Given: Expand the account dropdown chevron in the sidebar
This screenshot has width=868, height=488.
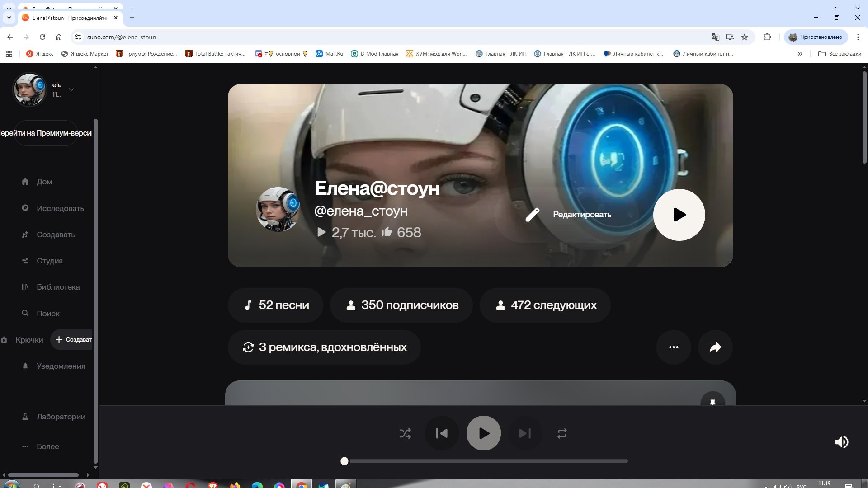Looking at the screenshot, I should click(x=71, y=89).
